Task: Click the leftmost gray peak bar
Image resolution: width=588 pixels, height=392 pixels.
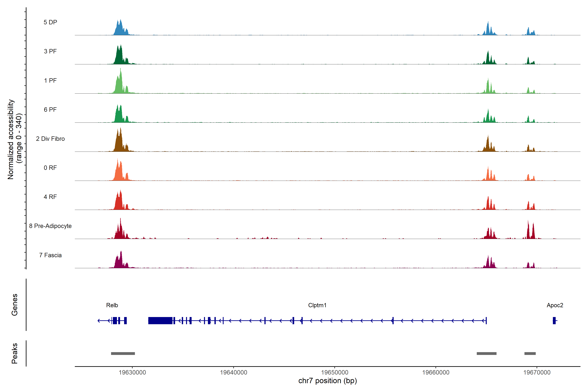Action: (123, 353)
